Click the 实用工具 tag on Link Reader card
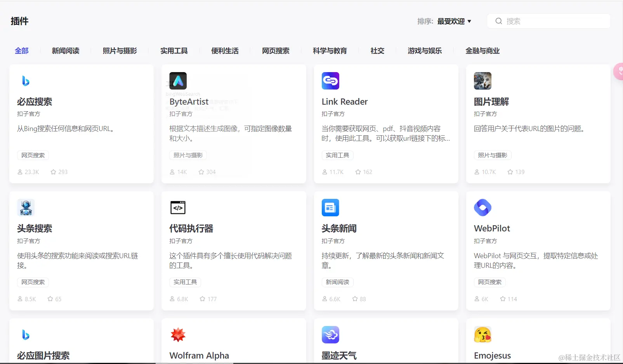Viewport: 623px width, 364px height. [x=337, y=155]
